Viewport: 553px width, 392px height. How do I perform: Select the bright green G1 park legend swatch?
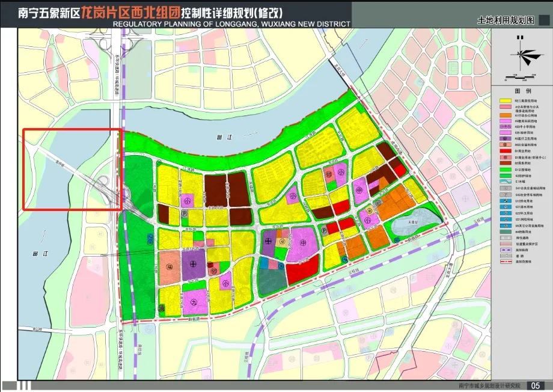[x=506, y=170]
